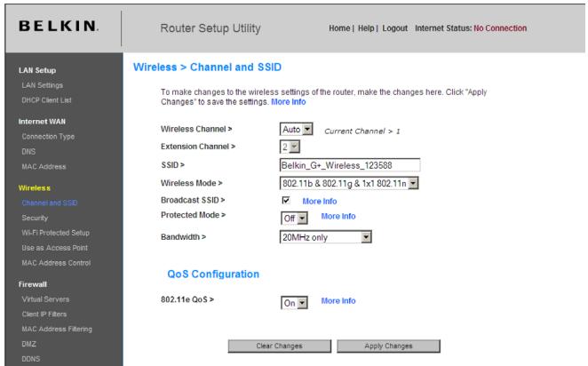The image size is (588, 366).
Task: Click the LAN Setup section heading
Action: point(37,70)
